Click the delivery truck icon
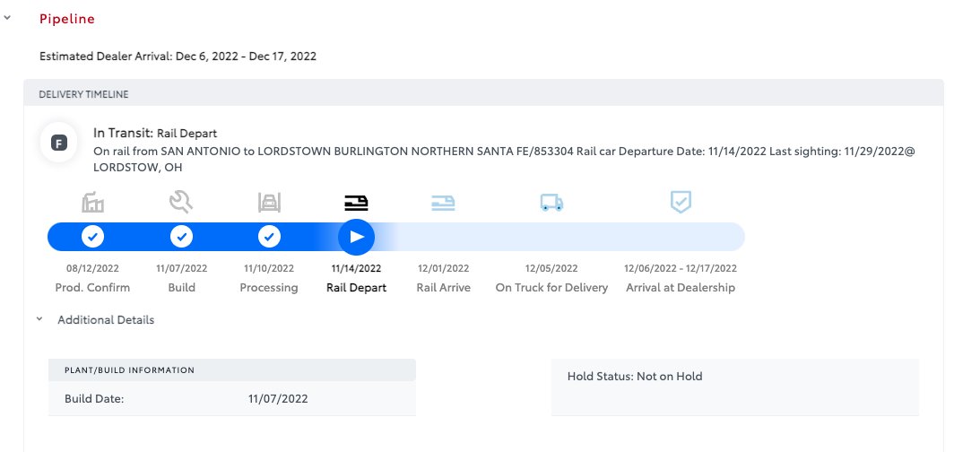The width and height of the screenshot is (980, 452). pyautogui.click(x=551, y=203)
